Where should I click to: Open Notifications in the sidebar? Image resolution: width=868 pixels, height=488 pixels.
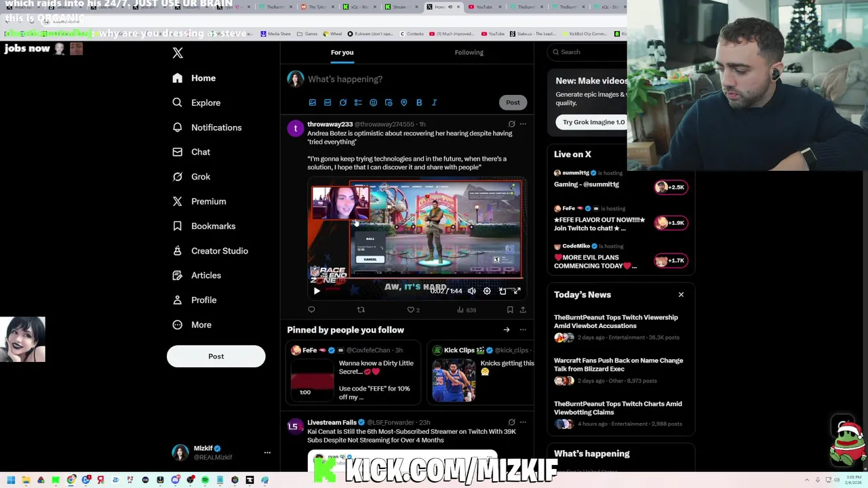coord(207,127)
